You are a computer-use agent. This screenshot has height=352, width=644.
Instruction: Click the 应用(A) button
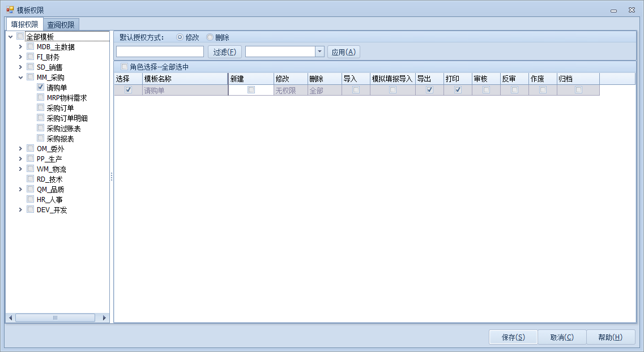(x=343, y=52)
